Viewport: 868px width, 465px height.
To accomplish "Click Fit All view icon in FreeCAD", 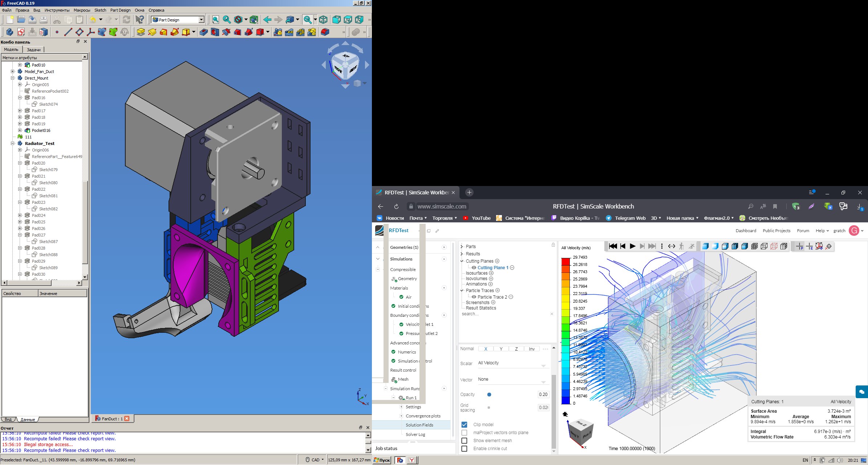I will point(215,20).
